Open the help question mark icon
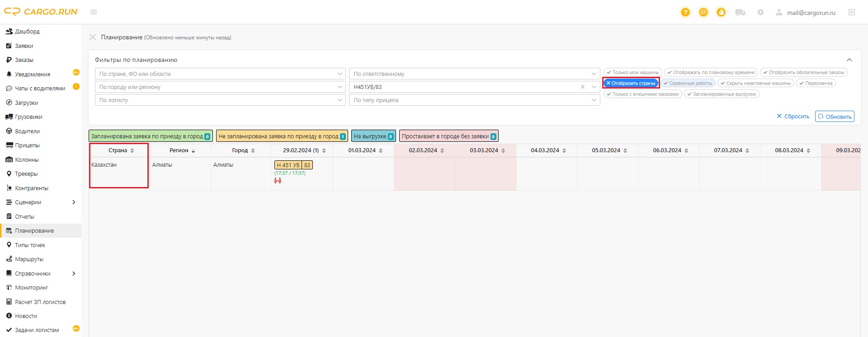868x337 pixels. tap(685, 13)
